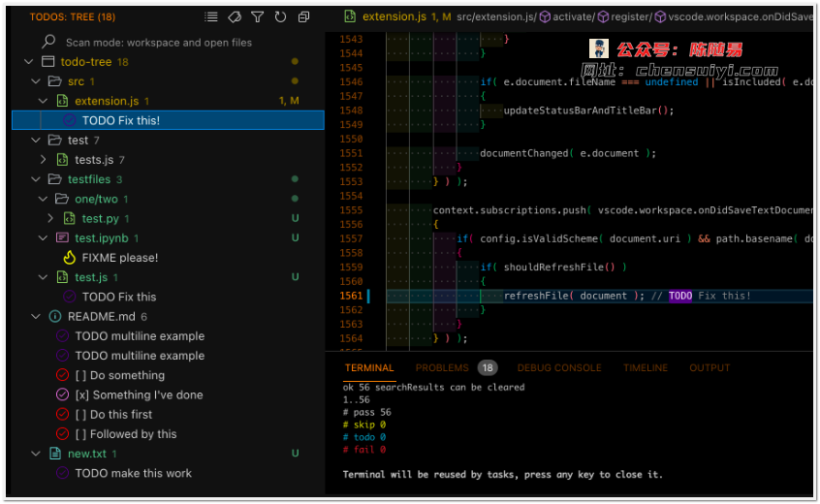Open the filter funnel icon
Screen dimensions: 820x504
(x=258, y=17)
